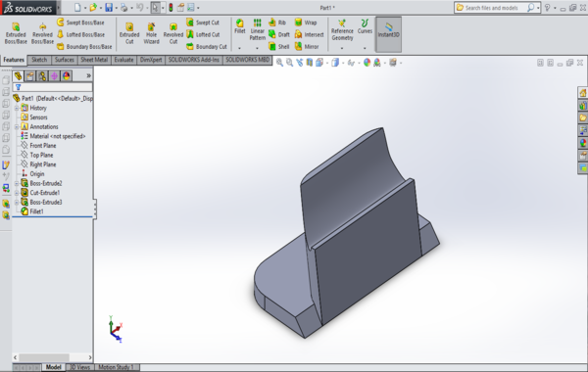Select the Revolved Boss/Base tool
Viewport: 588px width, 372px height.
42,33
